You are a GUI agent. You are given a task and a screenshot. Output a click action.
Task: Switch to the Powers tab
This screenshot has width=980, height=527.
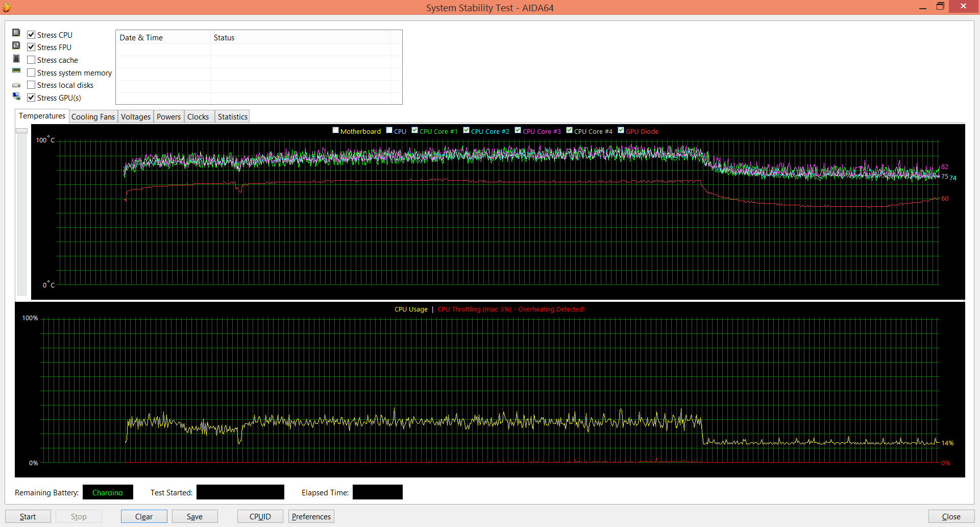pyautogui.click(x=169, y=117)
